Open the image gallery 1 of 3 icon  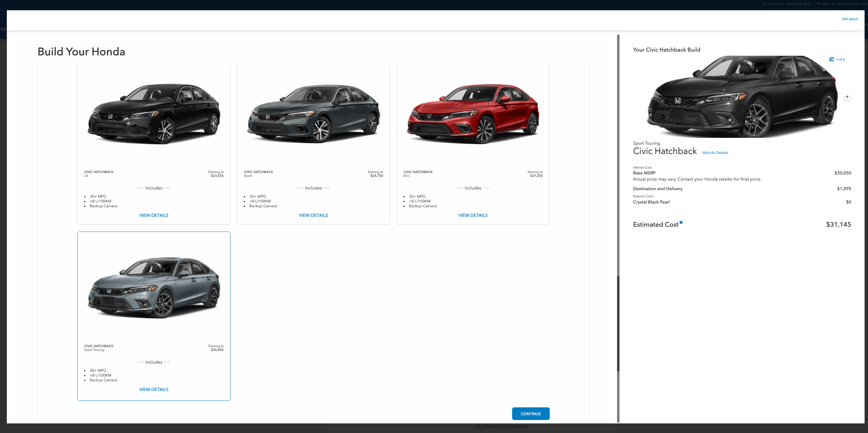[832, 60]
